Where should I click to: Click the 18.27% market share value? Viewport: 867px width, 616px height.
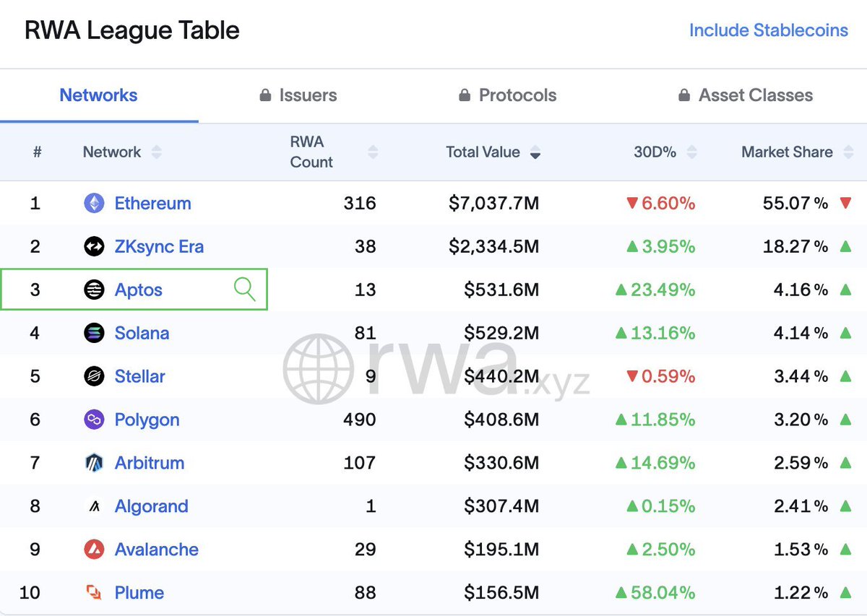795,247
